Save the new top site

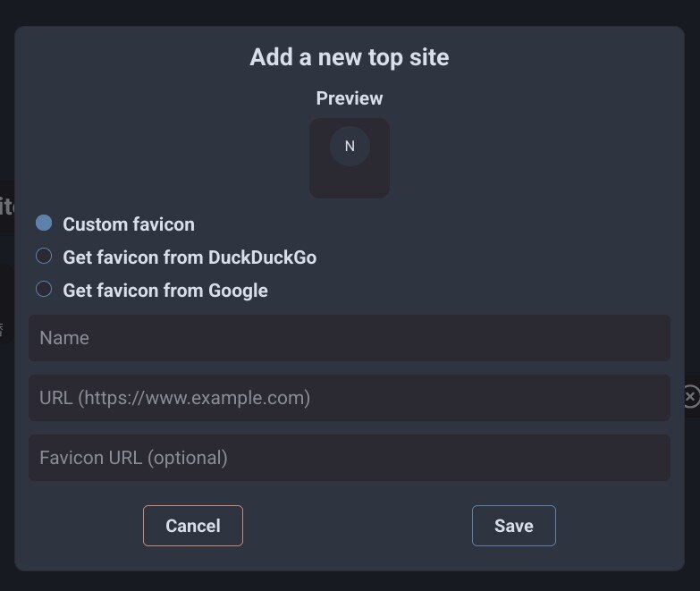point(514,526)
